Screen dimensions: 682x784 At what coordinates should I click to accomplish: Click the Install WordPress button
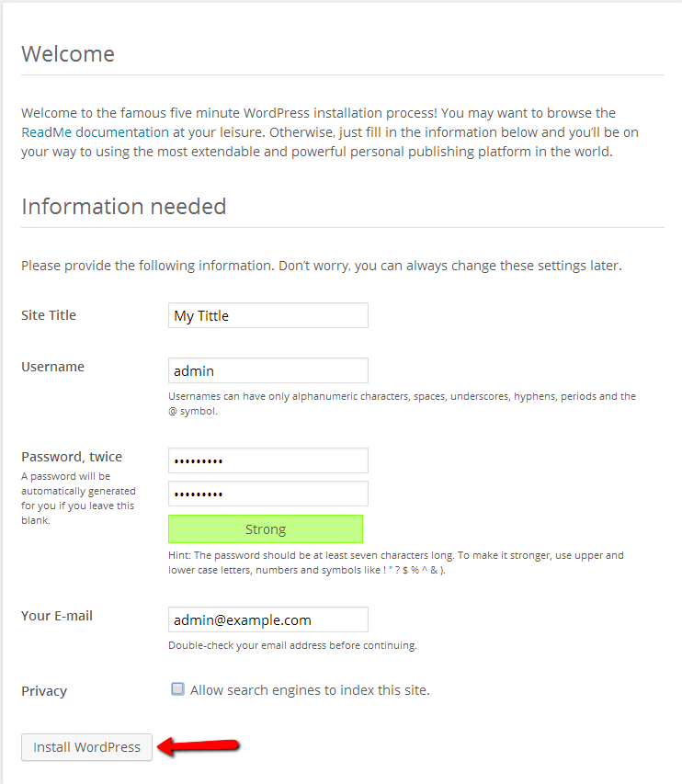(86, 747)
